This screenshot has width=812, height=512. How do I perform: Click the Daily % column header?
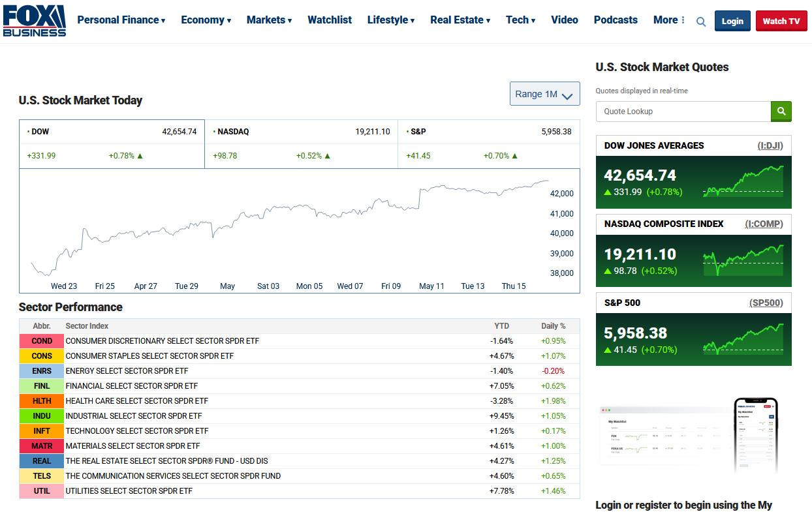(x=554, y=326)
